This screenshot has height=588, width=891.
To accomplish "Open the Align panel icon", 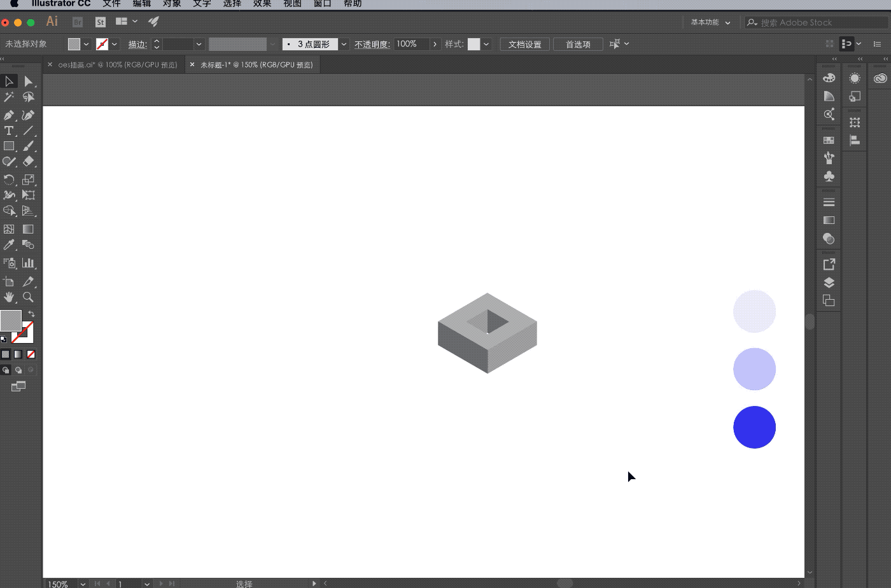I will click(x=855, y=140).
